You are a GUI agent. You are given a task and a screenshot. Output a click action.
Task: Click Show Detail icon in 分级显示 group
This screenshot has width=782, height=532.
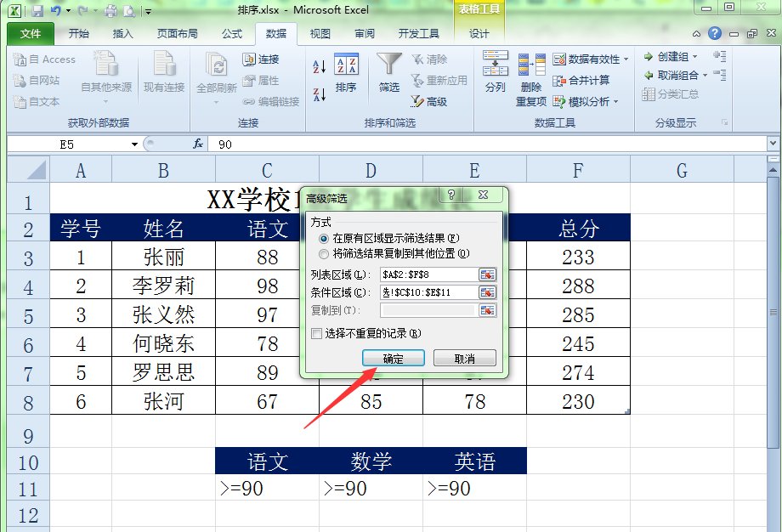719,56
